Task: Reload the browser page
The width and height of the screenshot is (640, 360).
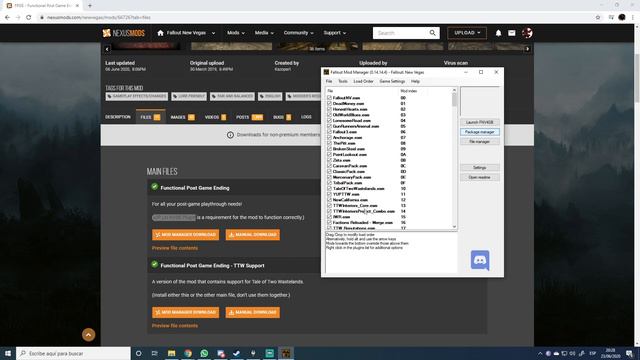Action: coord(29,18)
